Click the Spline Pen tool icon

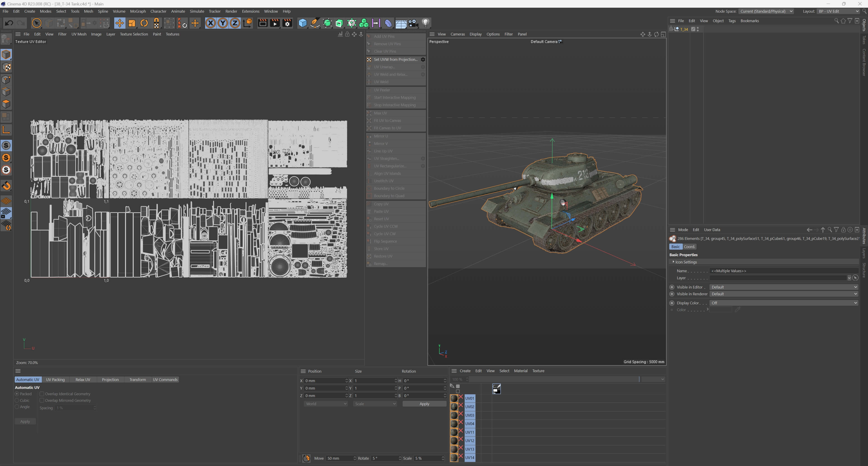(x=315, y=23)
